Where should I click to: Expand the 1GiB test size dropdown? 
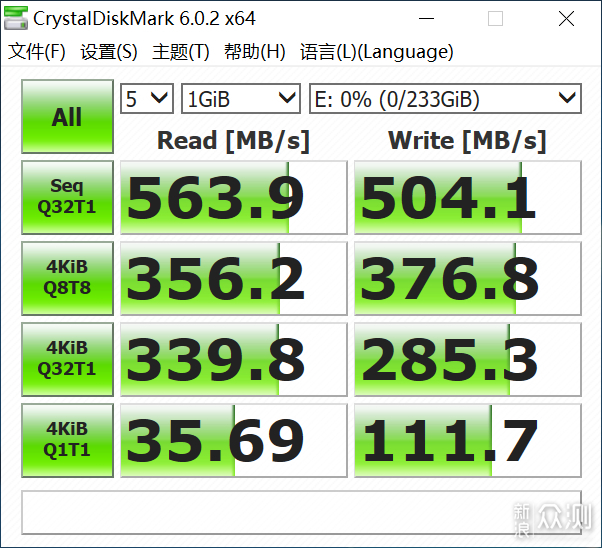241,98
